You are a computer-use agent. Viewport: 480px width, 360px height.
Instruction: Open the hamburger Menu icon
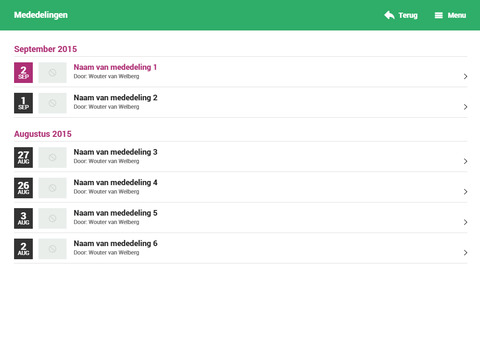439,15
